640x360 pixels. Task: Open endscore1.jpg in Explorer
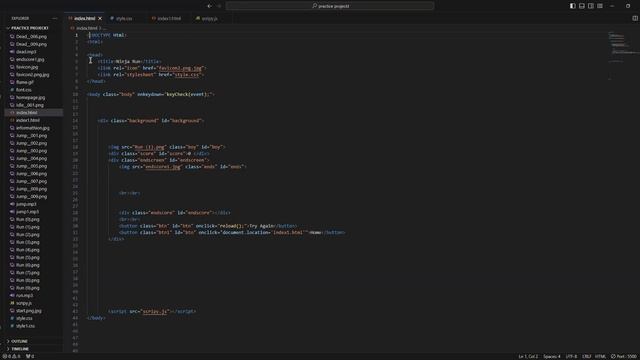coord(30,60)
